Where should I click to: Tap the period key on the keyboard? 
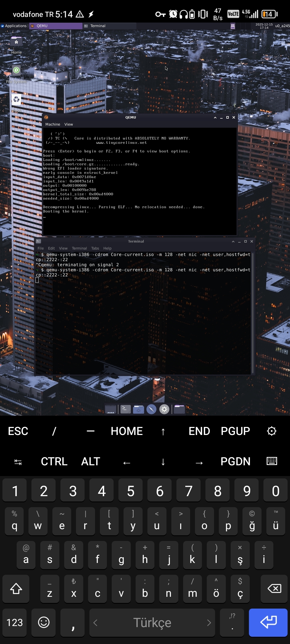(x=232, y=623)
